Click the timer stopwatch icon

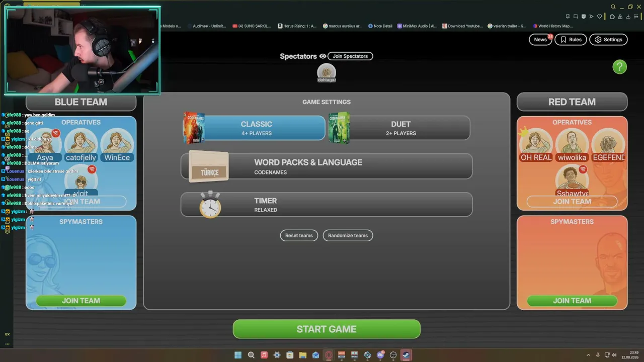point(210,205)
